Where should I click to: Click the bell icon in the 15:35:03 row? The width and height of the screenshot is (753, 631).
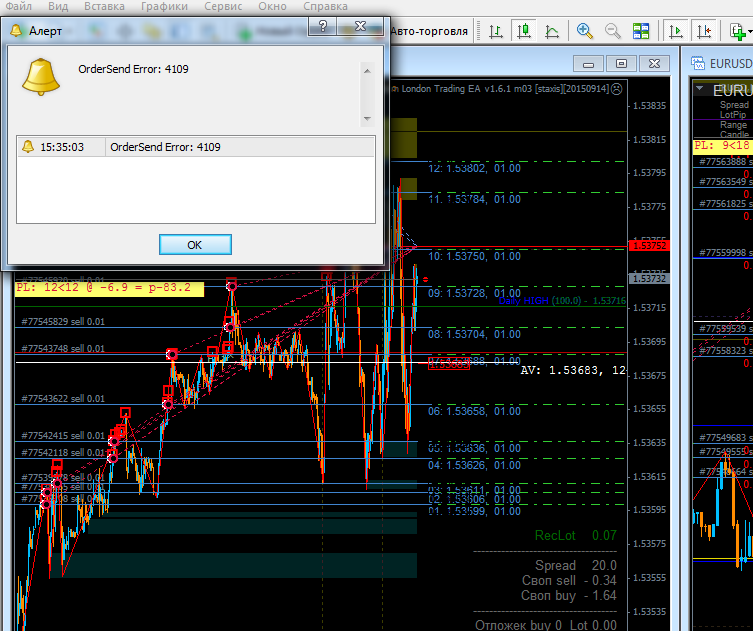click(28, 146)
